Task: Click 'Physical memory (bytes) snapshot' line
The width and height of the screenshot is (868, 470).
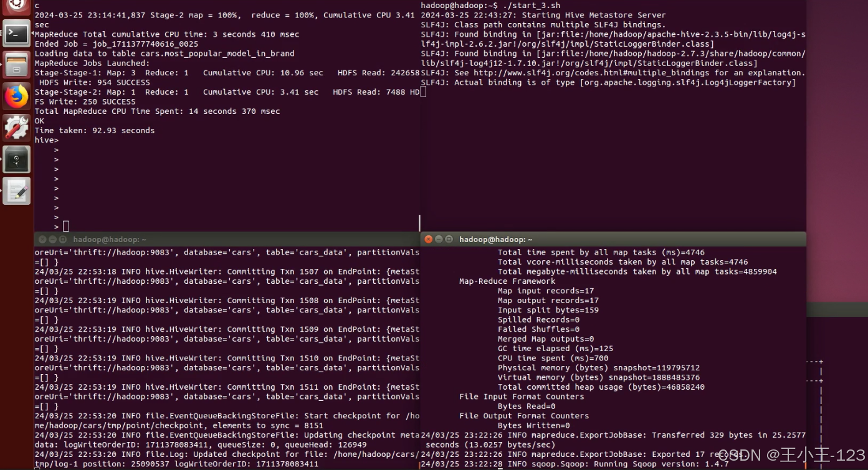Action: pyautogui.click(x=599, y=368)
